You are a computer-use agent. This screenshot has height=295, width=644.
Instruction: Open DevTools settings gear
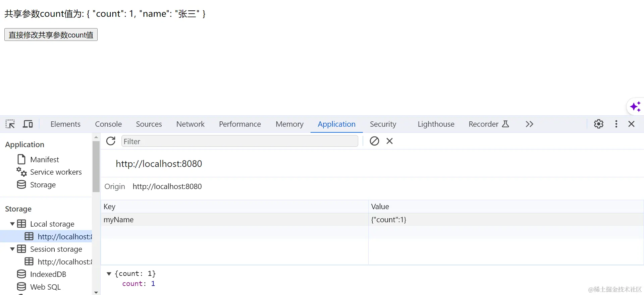point(599,124)
